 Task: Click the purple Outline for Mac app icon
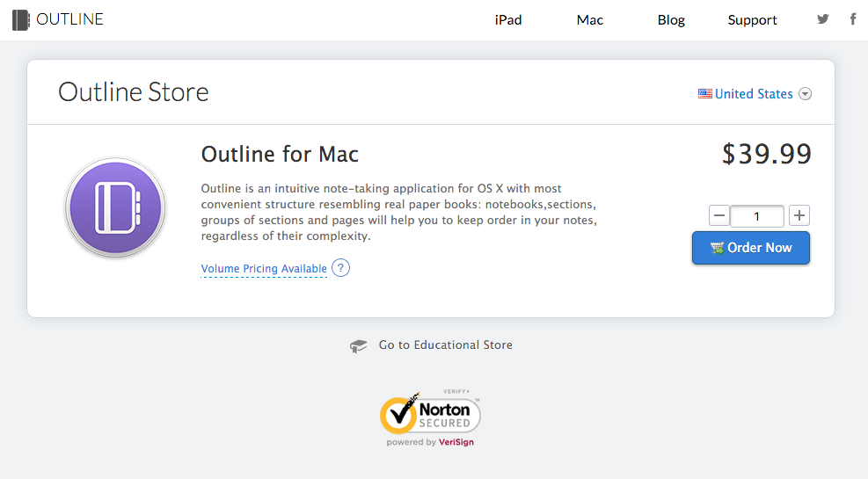tap(115, 208)
